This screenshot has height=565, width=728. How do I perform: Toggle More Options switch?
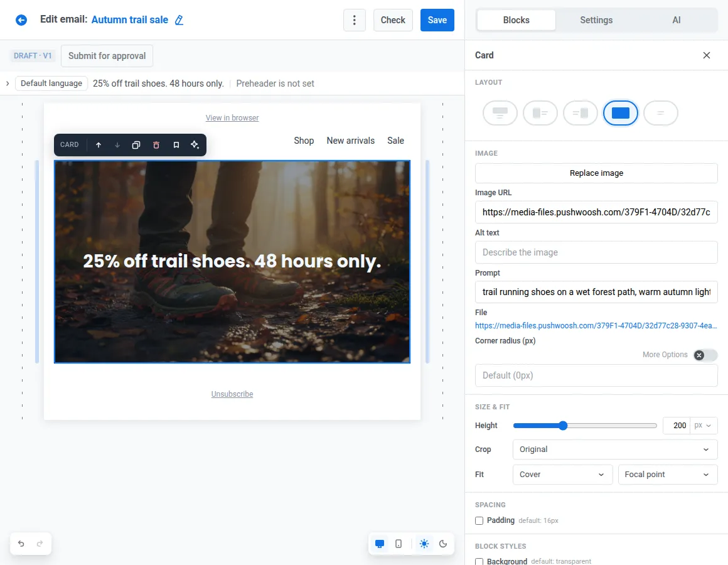tap(705, 355)
